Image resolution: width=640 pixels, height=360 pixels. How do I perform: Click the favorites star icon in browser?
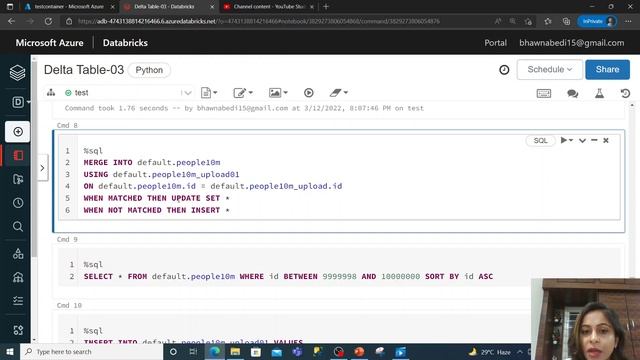coord(548,21)
